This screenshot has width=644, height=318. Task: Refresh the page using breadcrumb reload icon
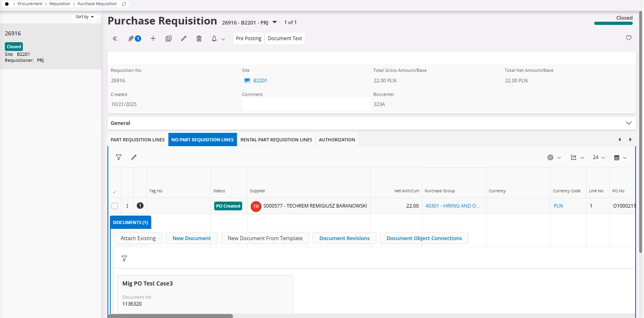(124, 4)
